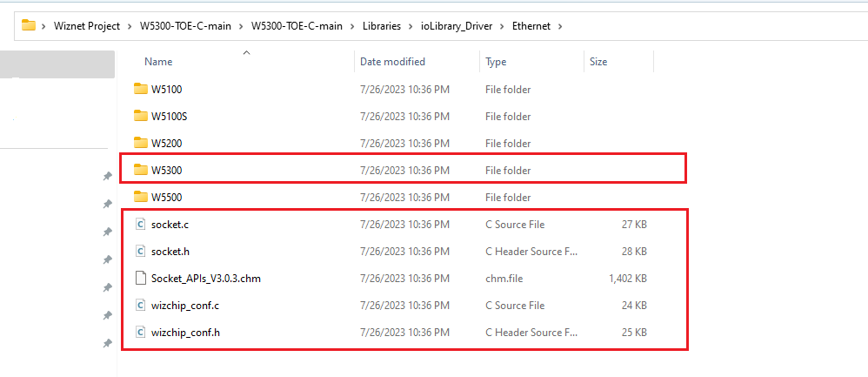Click the 27 KB size of socket.c
The image size is (868, 377).
tap(634, 224)
